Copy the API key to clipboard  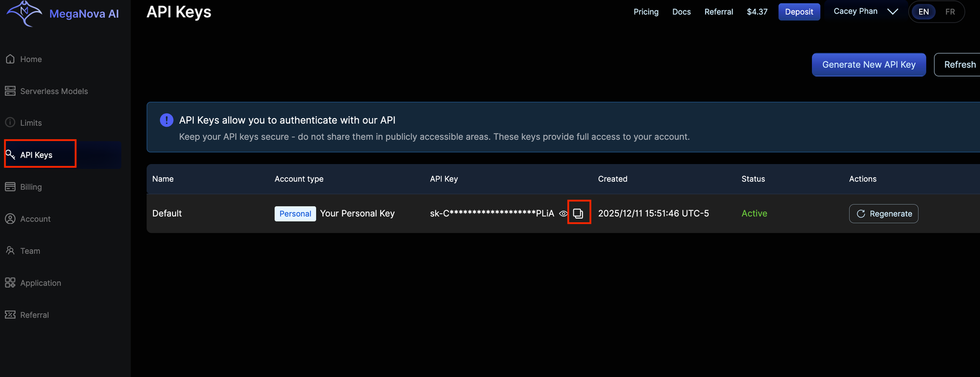pos(578,213)
